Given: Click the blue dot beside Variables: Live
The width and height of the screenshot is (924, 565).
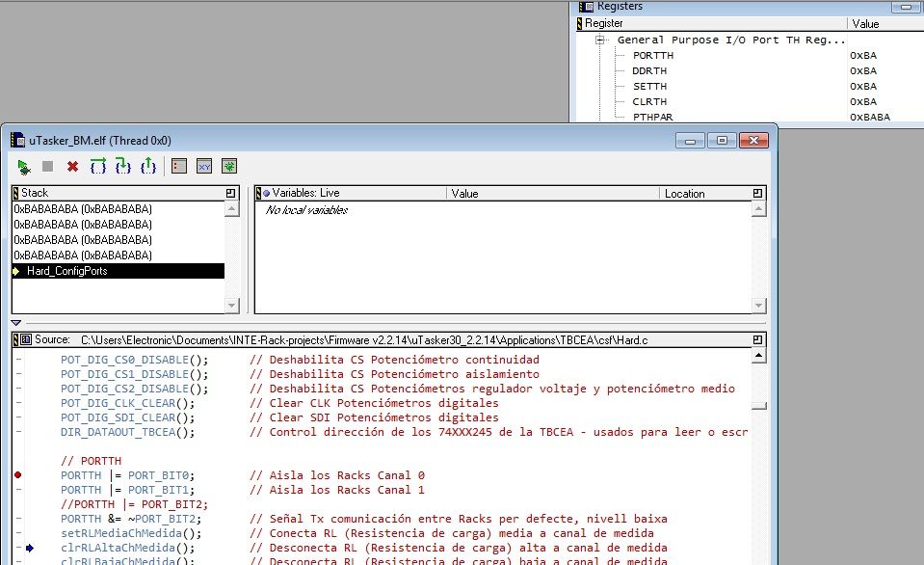Looking at the screenshot, I should [266, 194].
